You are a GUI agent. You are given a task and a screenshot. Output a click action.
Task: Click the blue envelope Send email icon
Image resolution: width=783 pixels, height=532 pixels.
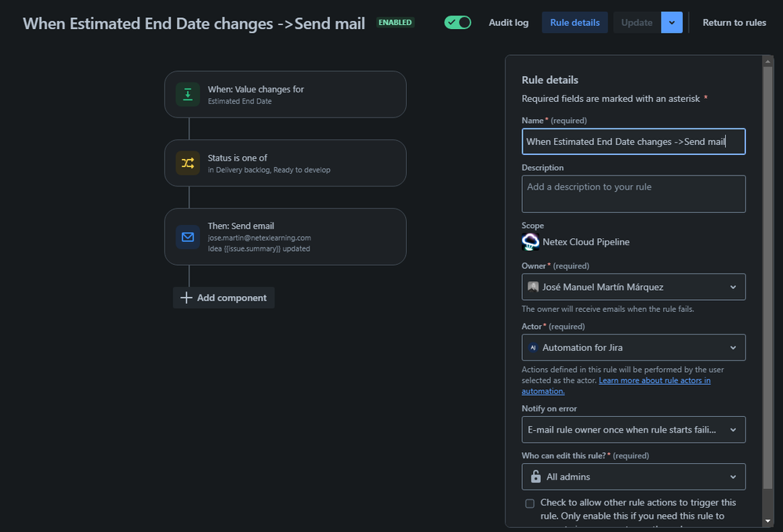[188, 237]
